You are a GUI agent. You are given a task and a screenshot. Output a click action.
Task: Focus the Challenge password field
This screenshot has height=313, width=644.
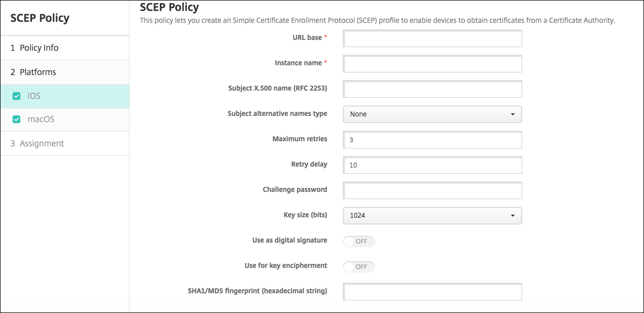click(x=432, y=190)
